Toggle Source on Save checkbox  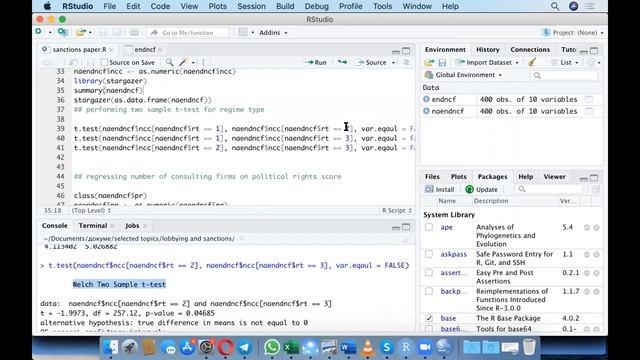(x=104, y=62)
